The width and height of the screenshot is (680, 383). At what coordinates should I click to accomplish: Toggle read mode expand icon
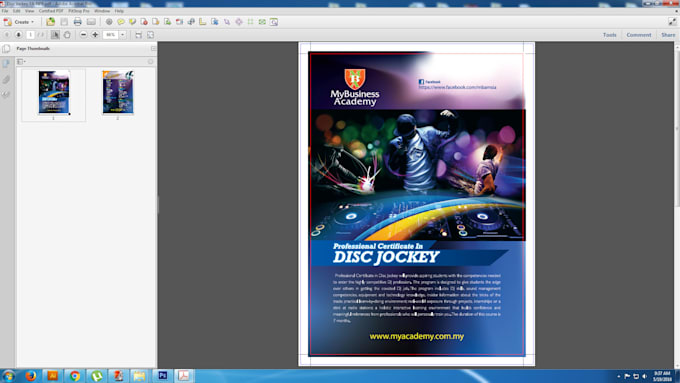tap(672, 22)
